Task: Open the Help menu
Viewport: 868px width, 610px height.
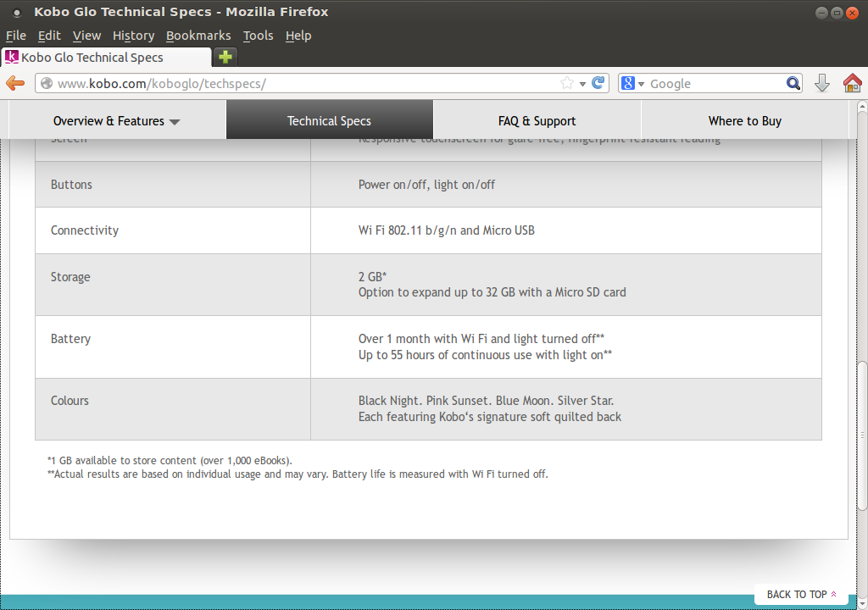Action: [298, 36]
